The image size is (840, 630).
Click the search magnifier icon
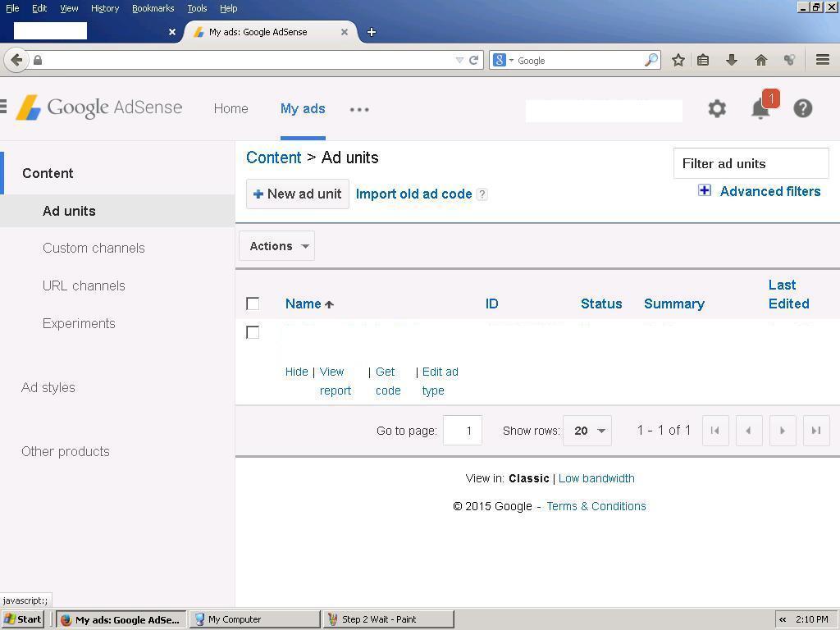[x=651, y=60]
